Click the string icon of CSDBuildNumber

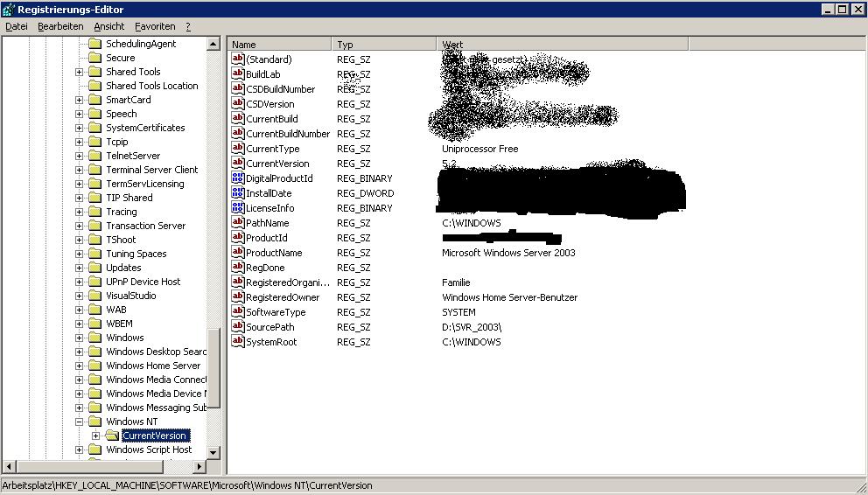coord(237,88)
